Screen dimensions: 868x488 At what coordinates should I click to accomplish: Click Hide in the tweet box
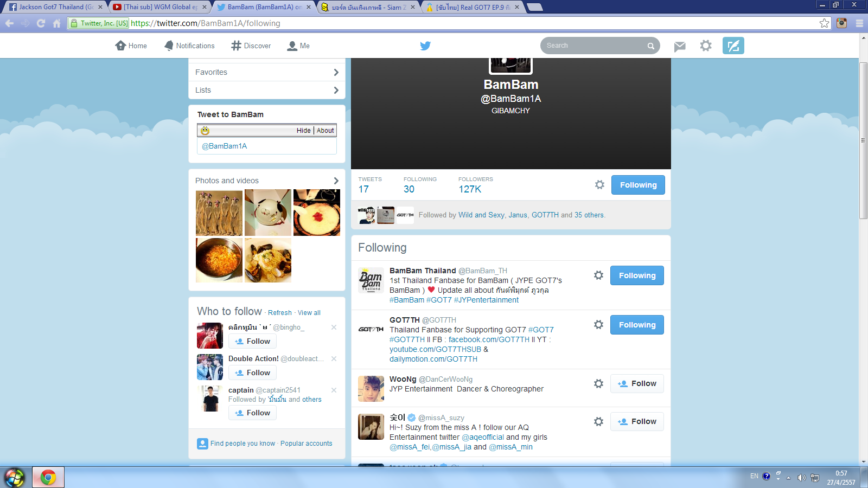coord(303,131)
